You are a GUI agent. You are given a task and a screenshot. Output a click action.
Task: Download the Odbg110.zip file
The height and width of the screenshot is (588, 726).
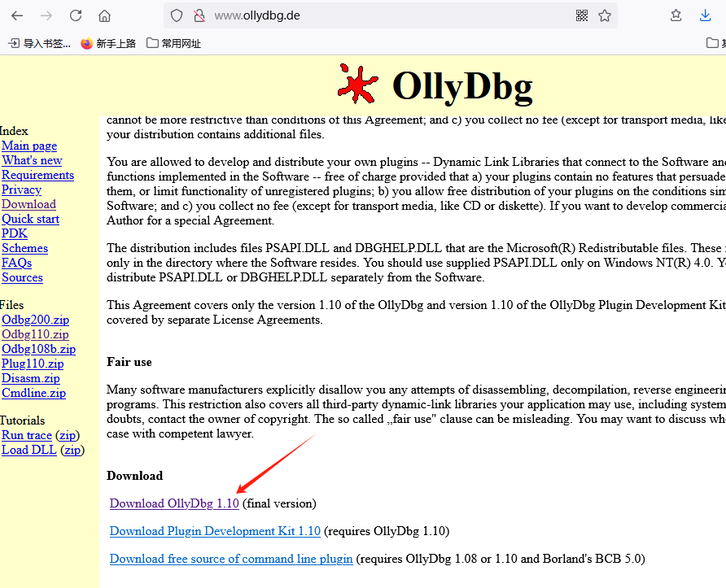(x=35, y=334)
